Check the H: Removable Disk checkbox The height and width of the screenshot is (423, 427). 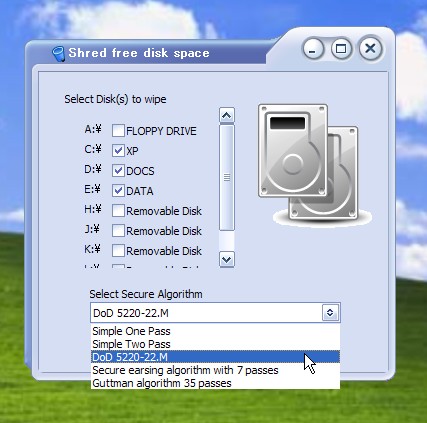pyautogui.click(x=118, y=211)
